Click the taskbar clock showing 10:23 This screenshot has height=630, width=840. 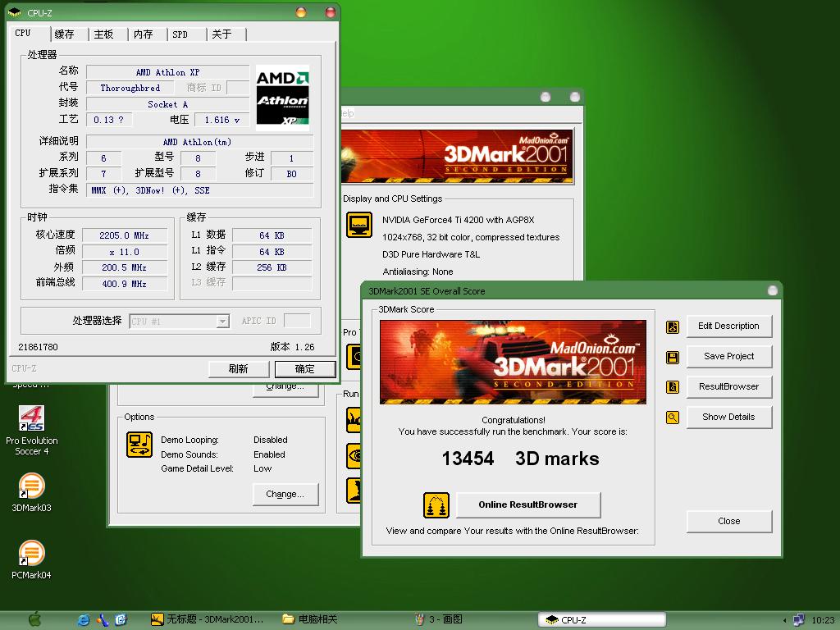point(823,620)
